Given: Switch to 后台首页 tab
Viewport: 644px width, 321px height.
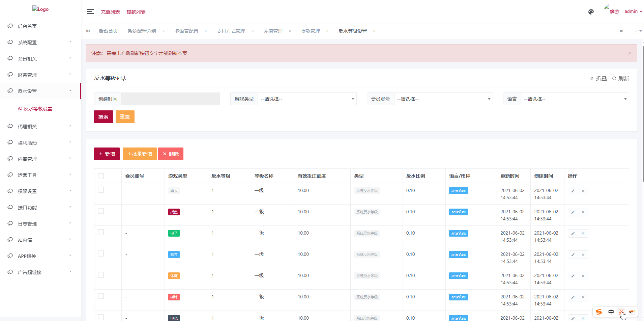Looking at the screenshot, I should coord(108,31).
